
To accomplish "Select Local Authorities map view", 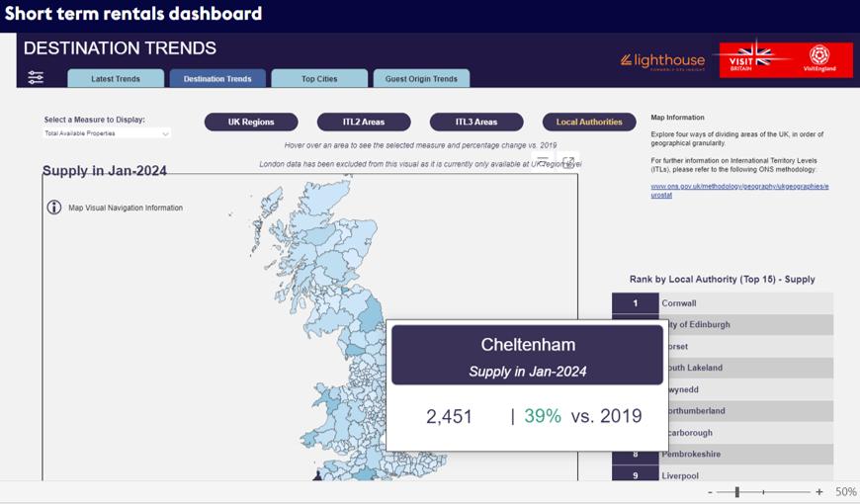I will point(589,122).
